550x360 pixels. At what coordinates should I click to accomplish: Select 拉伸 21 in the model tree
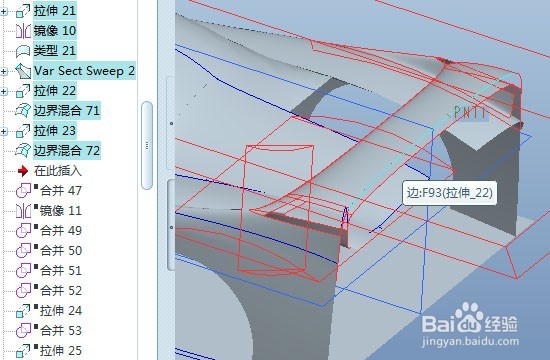(55, 11)
